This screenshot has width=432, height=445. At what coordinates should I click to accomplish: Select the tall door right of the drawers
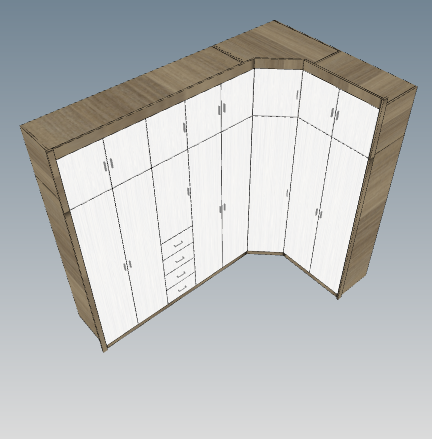[x=206, y=208]
